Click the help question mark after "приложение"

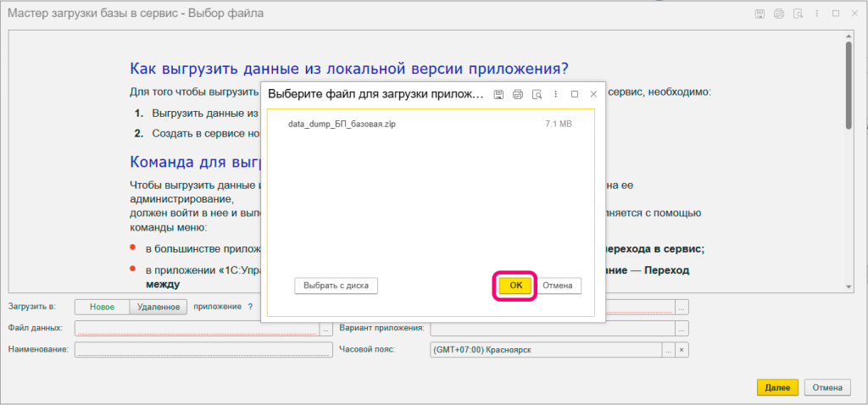(250, 307)
